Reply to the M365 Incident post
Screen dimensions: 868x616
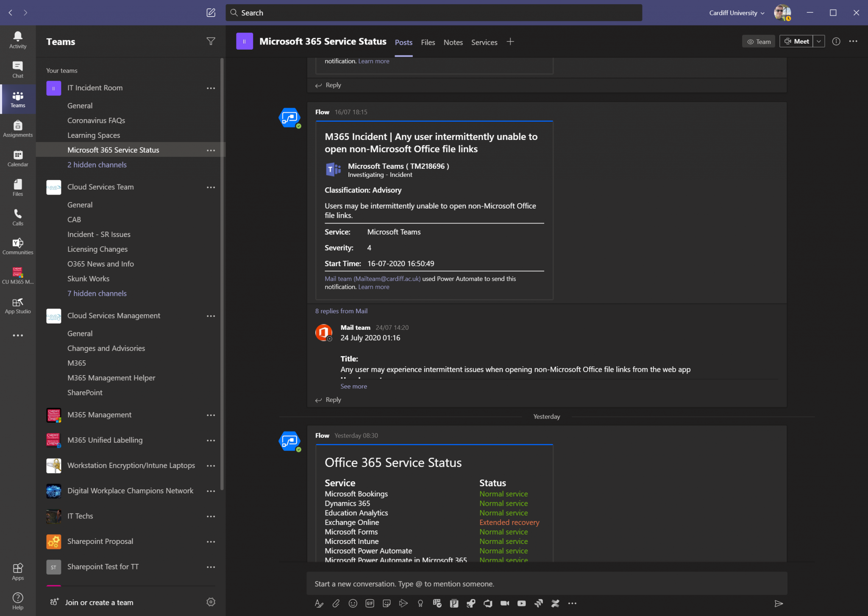(333, 400)
